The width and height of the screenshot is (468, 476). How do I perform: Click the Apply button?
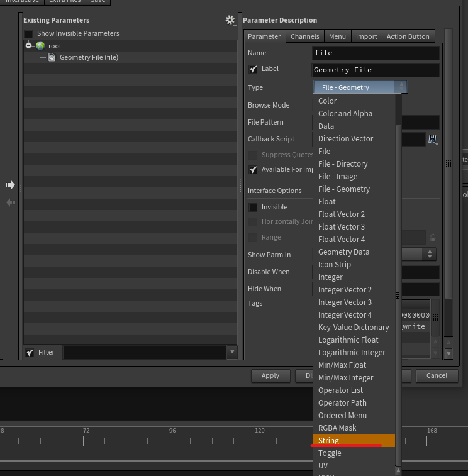270,376
